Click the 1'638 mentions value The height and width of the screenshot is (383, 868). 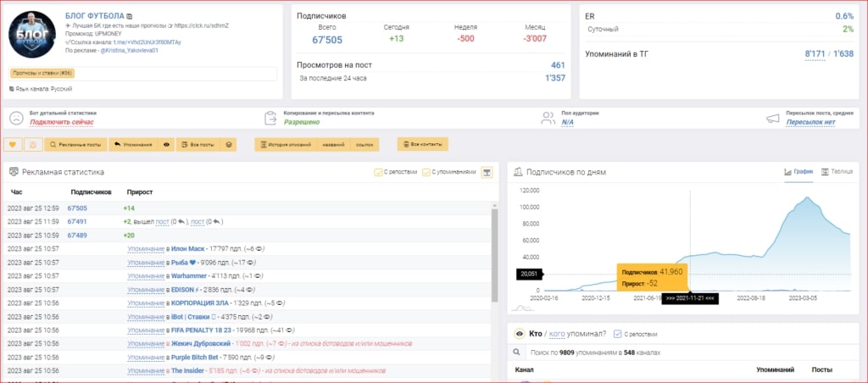point(843,53)
